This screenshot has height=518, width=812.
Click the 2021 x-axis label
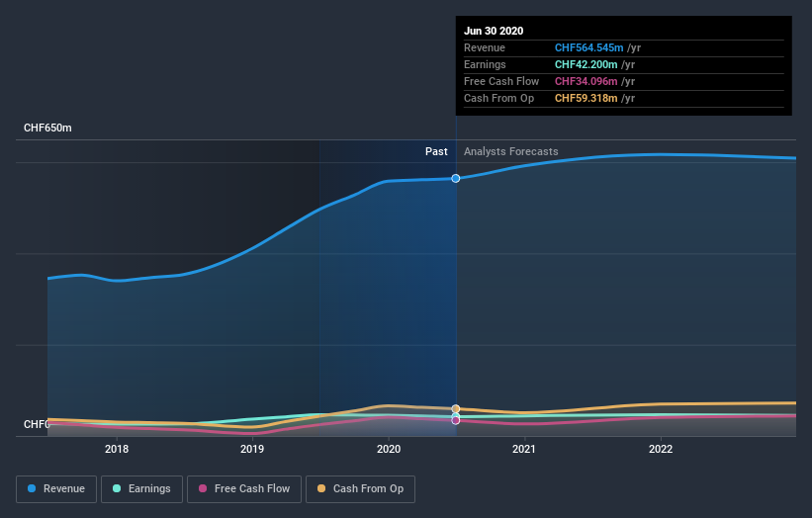click(524, 449)
